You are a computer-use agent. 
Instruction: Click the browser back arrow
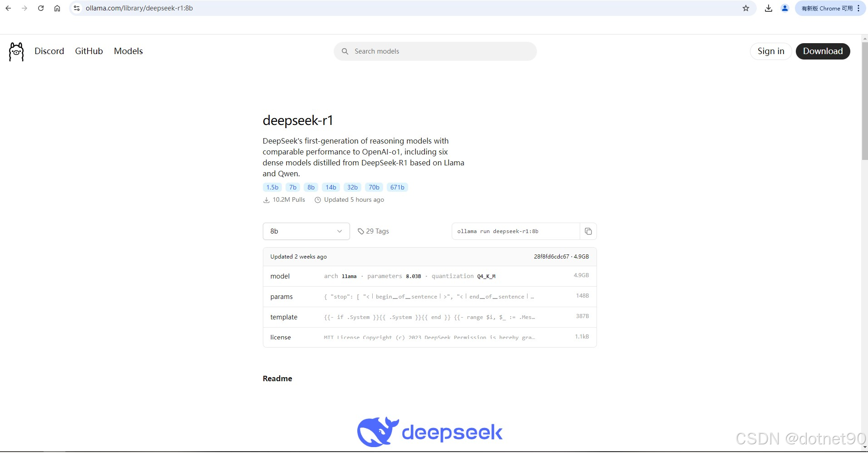8,8
